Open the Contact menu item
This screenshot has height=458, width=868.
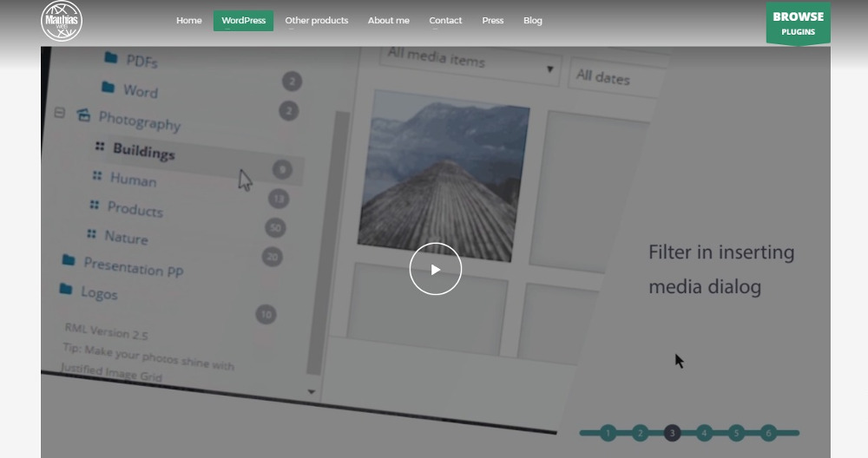(x=445, y=21)
